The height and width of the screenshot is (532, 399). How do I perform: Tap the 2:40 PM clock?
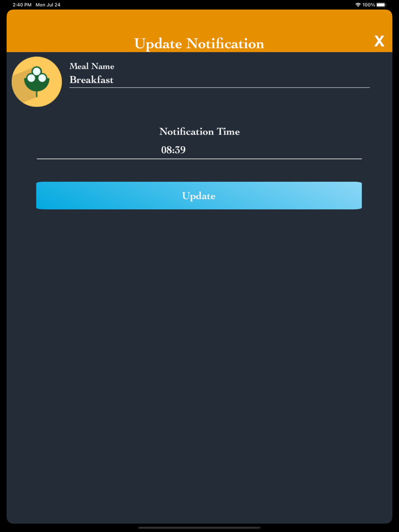coord(22,5)
